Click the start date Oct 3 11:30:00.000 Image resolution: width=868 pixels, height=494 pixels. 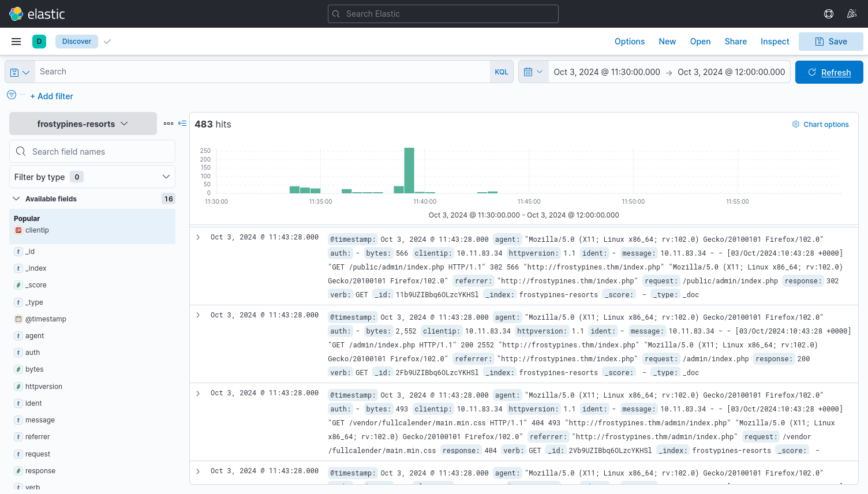coord(607,72)
